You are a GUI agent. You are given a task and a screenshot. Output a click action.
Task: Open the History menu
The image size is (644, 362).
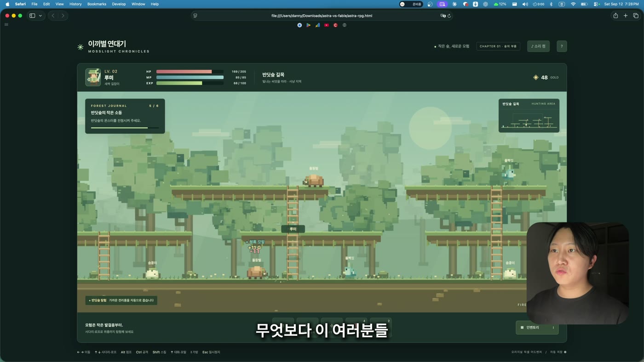(x=75, y=4)
